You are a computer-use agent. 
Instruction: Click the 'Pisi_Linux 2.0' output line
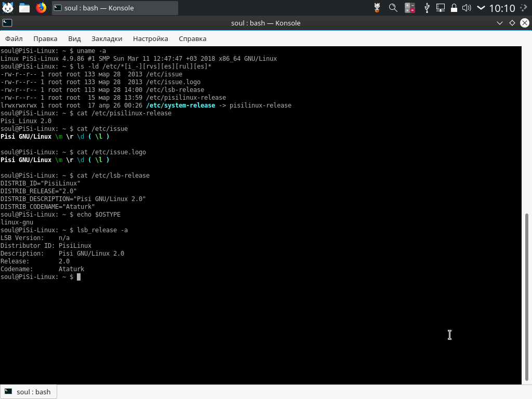26,121
